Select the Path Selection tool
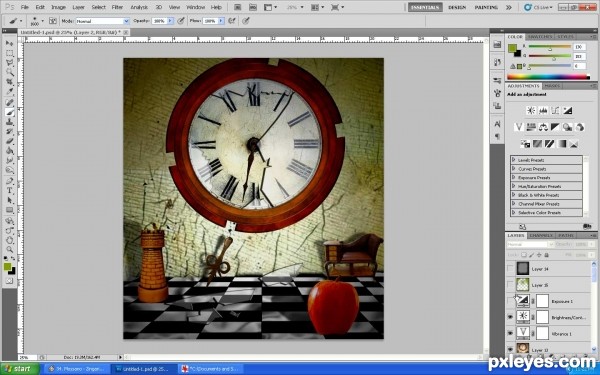This screenshot has width=600, height=375. [9, 201]
